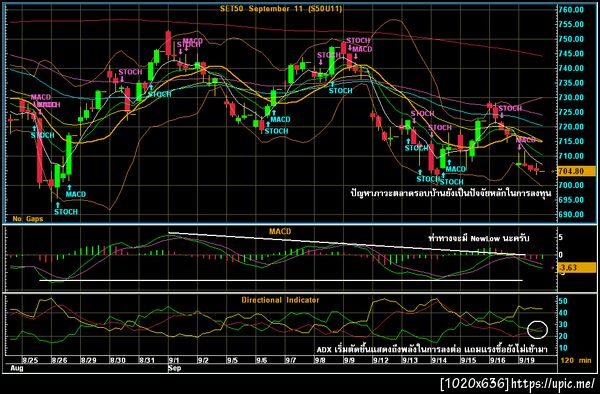The image size is (600, 394).
Task: Select the 9/7 date label
Action: [291, 360]
